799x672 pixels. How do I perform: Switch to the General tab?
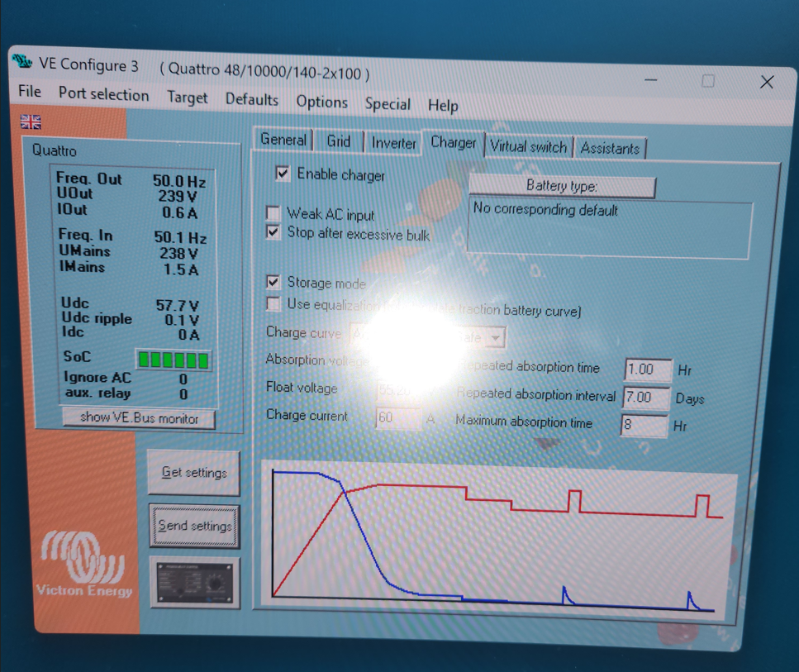pos(283,139)
